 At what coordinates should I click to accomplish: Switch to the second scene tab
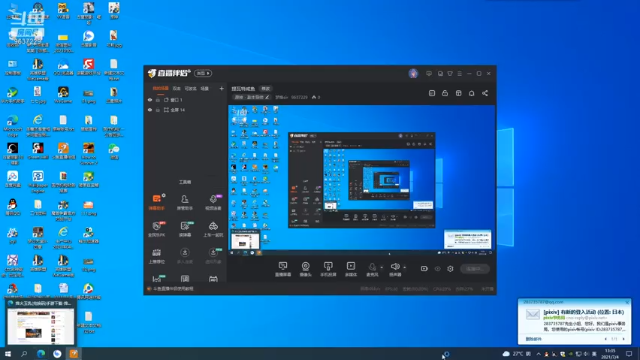coord(176,88)
